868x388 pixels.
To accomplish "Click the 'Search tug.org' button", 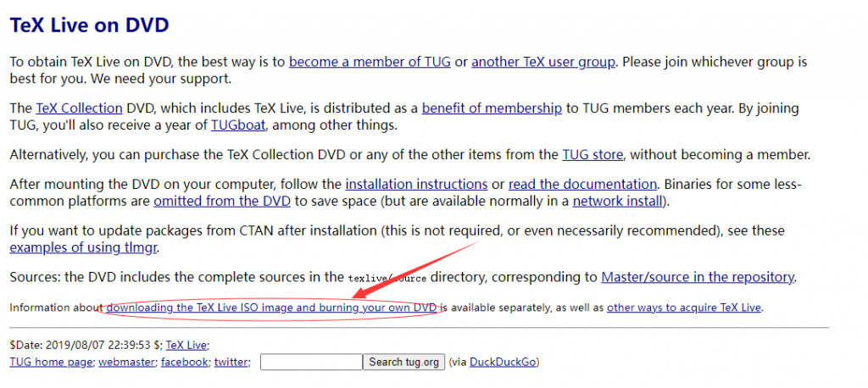I will coord(403,362).
